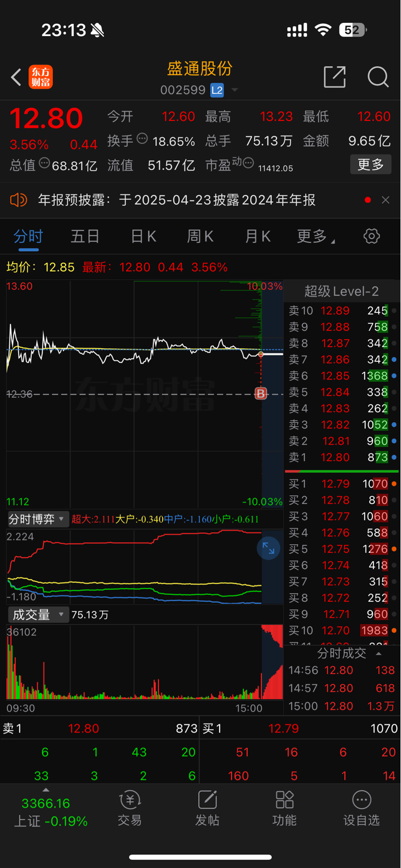The image size is (401, 868).
Task: Select the 卖1 12.80 order book row
Action: (342, 458)
